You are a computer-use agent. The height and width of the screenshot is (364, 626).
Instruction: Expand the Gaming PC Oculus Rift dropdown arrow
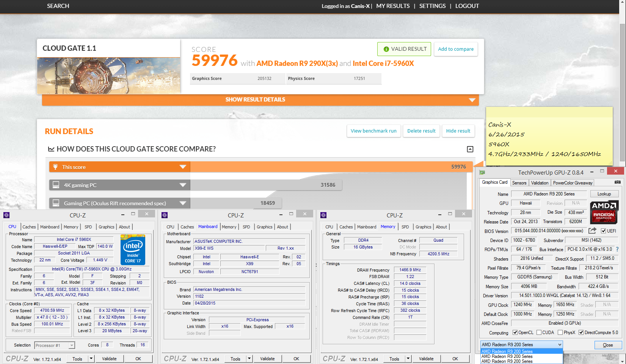[183, 203]
